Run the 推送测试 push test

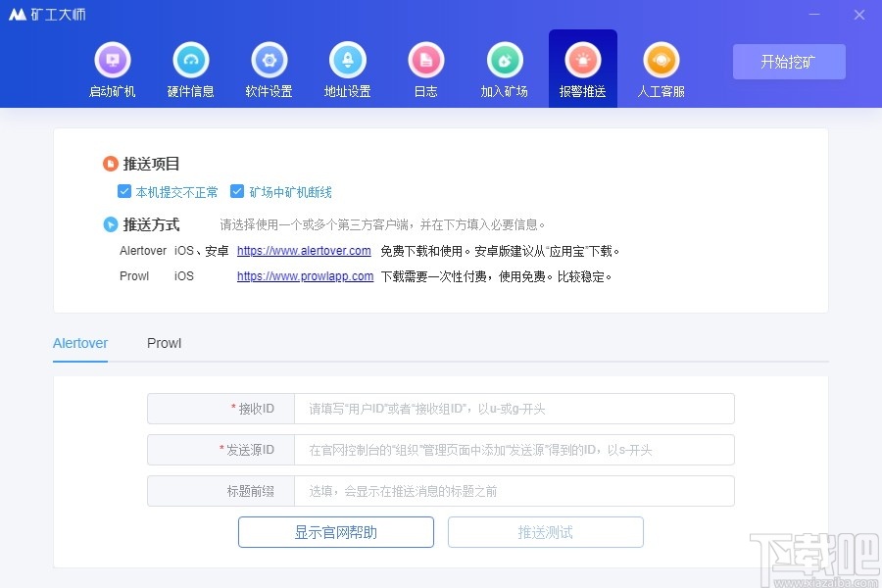[545, 532]
